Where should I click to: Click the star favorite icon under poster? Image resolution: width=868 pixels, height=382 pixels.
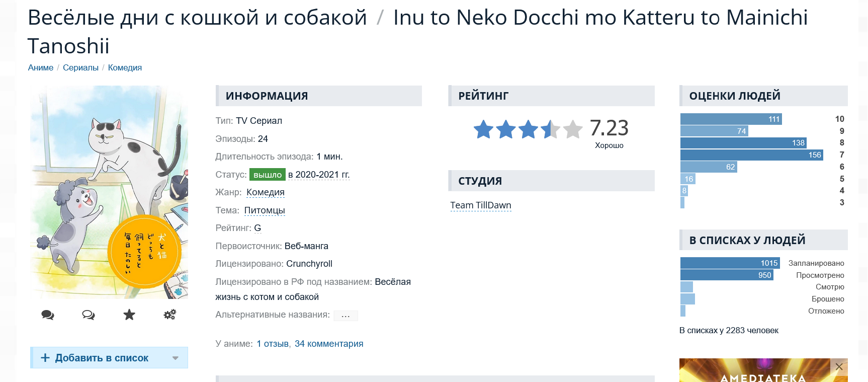[x=129, y=315]
